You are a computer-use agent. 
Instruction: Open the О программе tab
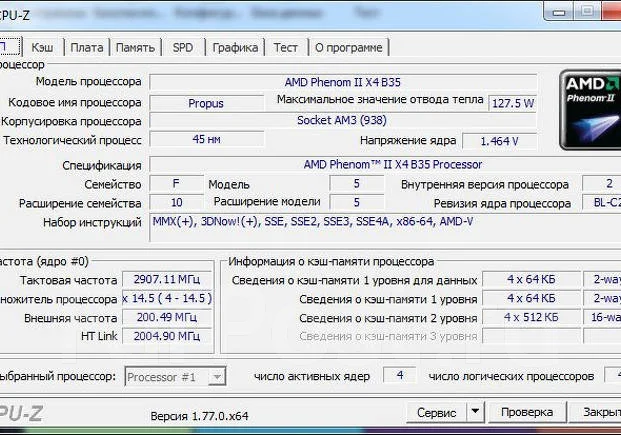[349, 48]
